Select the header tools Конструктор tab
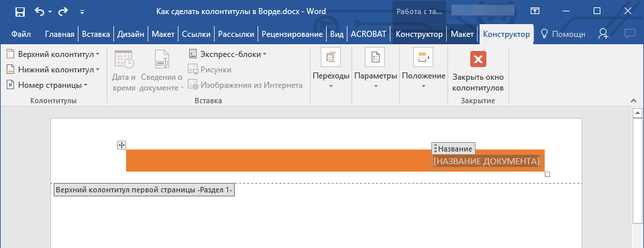The width and height of the screenshot is (644, 248). pyautogui.click(x=506, y=34)
